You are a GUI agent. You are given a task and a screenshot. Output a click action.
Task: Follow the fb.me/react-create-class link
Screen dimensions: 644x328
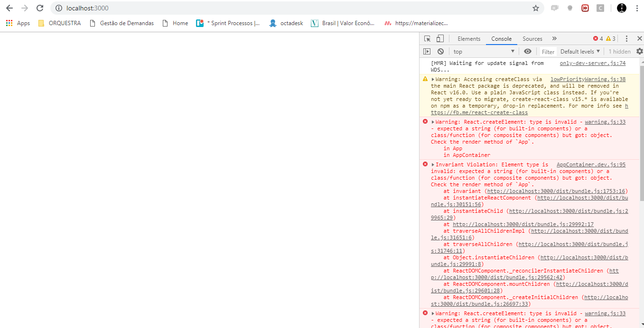click(479, 112)
